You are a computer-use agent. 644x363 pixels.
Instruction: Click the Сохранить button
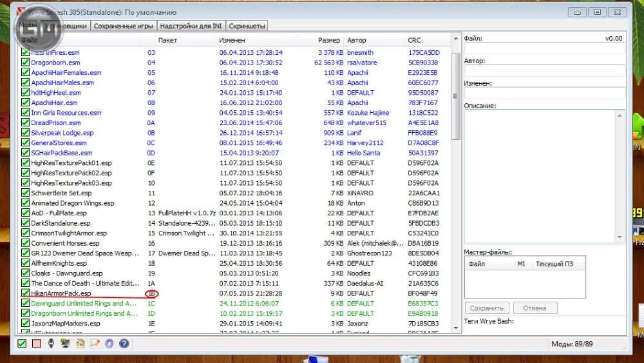point(487,308)
